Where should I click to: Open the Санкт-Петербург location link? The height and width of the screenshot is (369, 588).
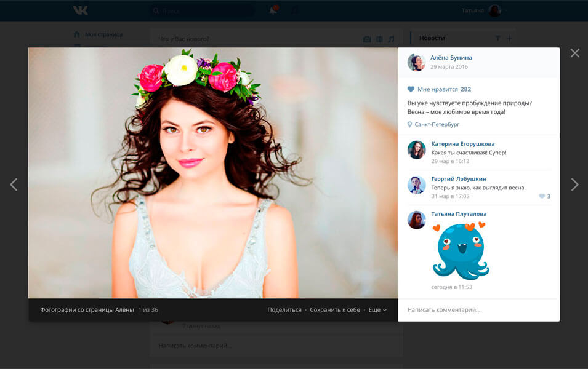pos(437,124)
